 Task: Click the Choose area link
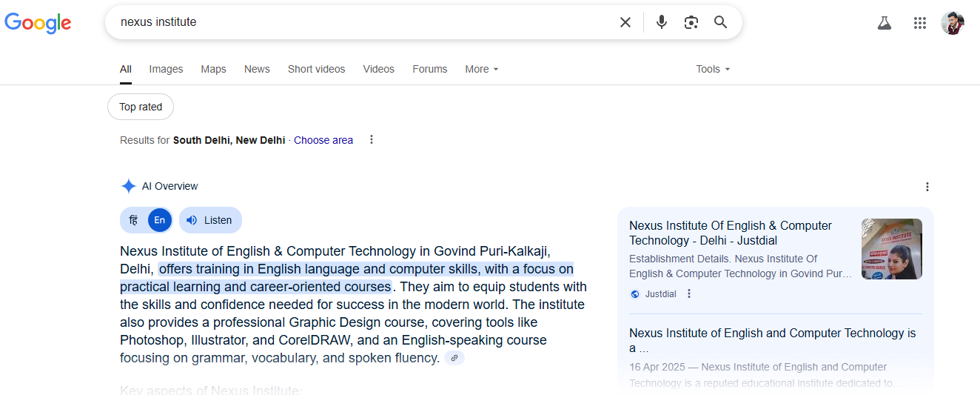323,140
